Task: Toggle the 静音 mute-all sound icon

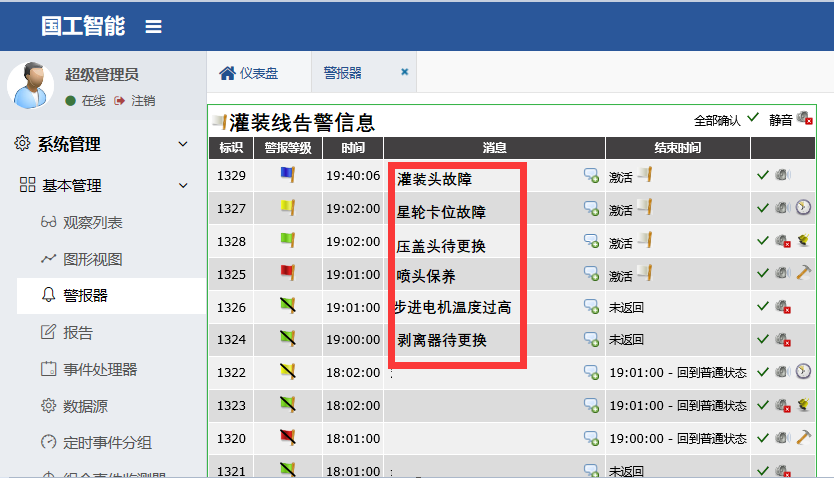Action: pos(804,119)
